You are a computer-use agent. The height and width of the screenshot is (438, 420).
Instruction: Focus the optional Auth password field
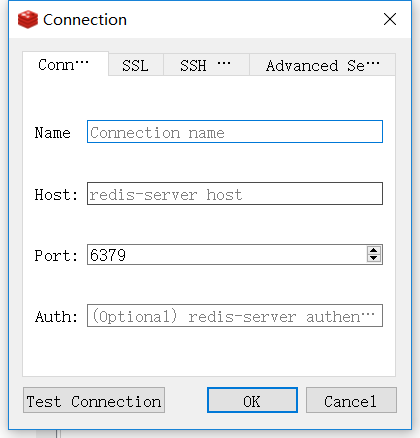pyautogui.click(x=235, y=316)
